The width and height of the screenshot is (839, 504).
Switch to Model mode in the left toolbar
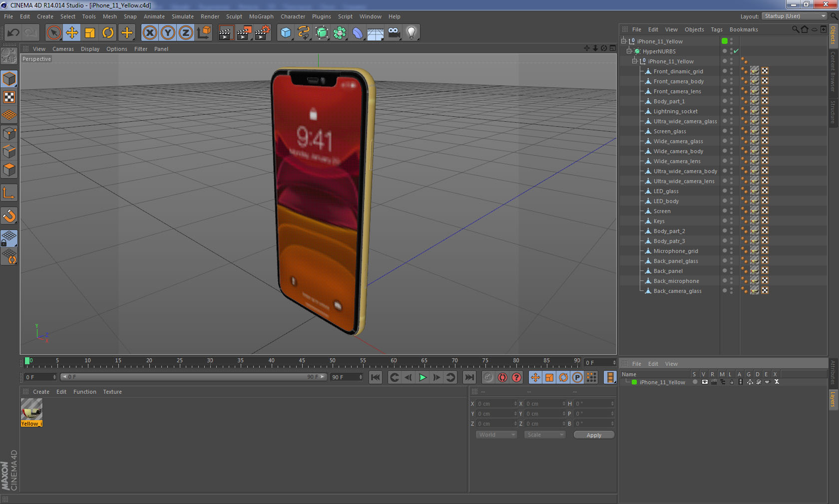point(9,79)
